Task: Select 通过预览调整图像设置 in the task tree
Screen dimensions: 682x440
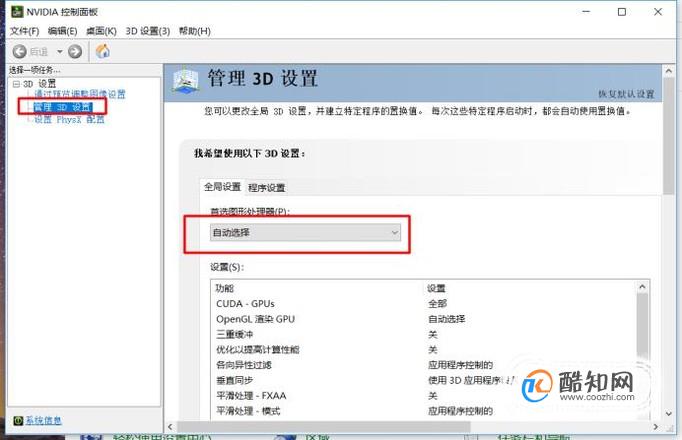Action: pyautogui.click(x=80, y=94)
